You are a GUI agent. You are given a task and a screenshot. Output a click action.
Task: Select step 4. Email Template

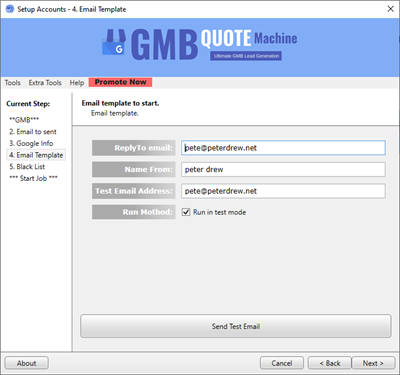coord(36,155)
